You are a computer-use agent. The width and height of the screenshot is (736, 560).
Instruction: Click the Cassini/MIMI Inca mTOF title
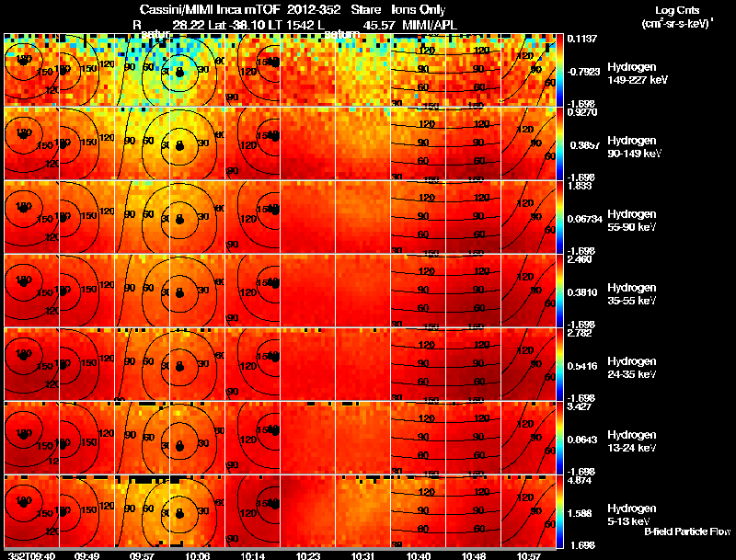(210, 9)
